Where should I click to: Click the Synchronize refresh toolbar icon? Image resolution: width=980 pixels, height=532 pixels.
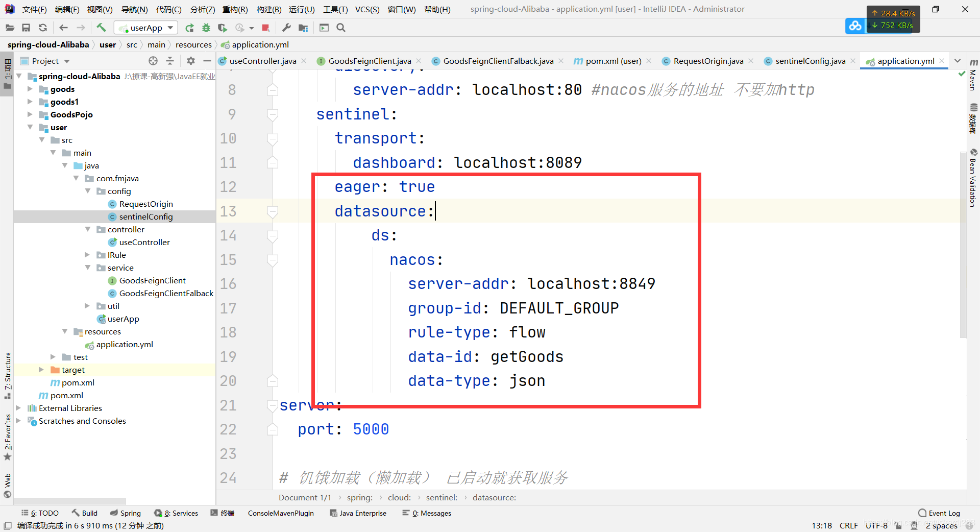coord(43,28)
